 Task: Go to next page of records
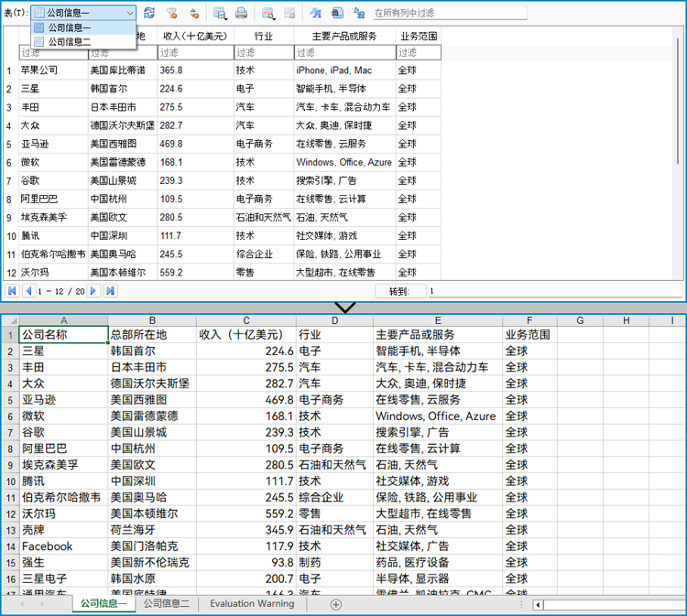tap(93, 291)
